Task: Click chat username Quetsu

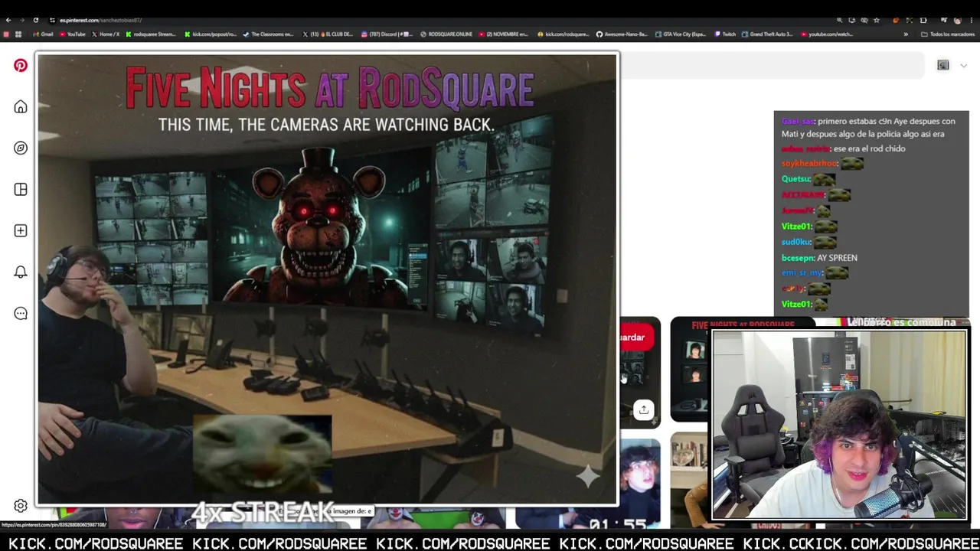Action: 795,179
